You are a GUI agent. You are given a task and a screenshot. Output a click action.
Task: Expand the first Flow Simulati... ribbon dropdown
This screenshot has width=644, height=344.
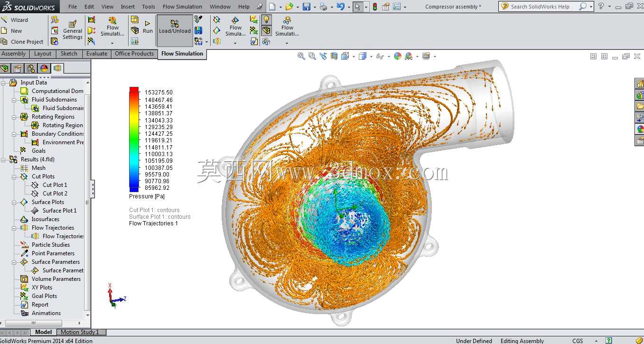coord(112,43)
